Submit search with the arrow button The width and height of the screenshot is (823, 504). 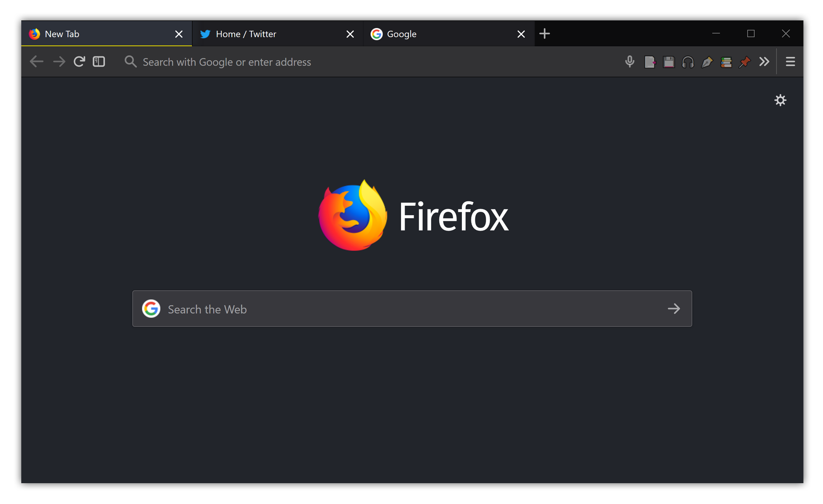[674, 309]
